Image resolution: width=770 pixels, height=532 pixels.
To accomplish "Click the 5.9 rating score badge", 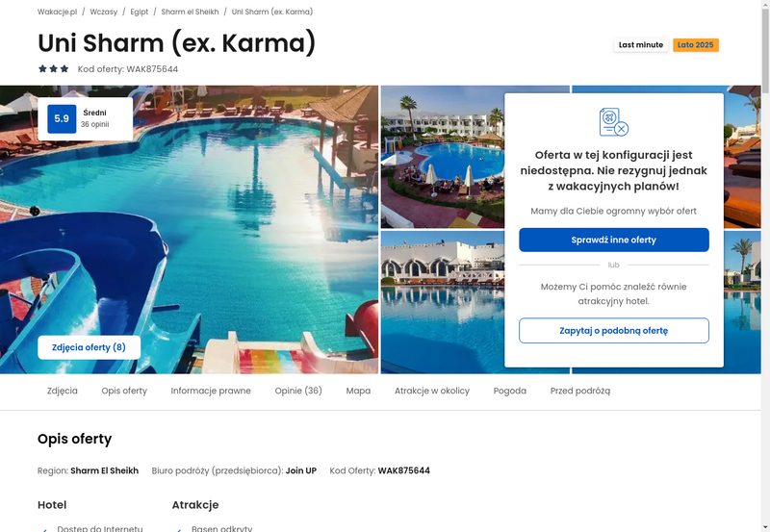I will (x=62, y=118).
